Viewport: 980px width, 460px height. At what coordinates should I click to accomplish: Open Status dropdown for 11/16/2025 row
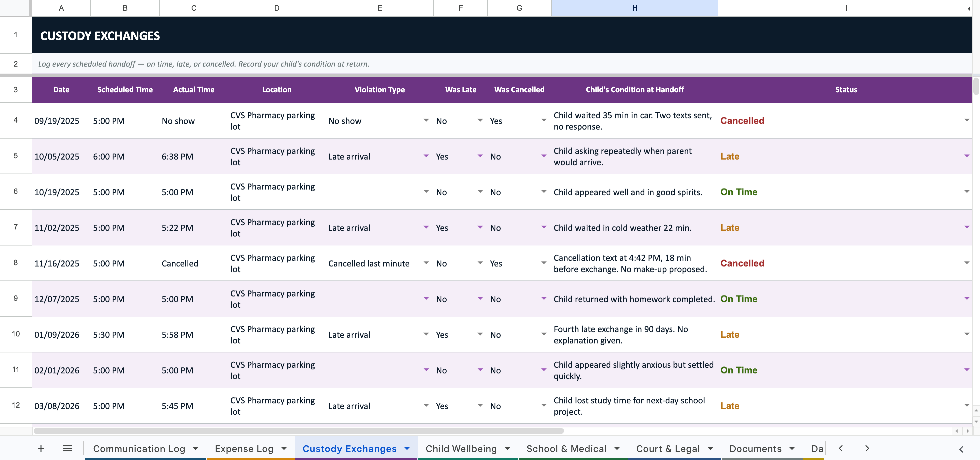967,263
